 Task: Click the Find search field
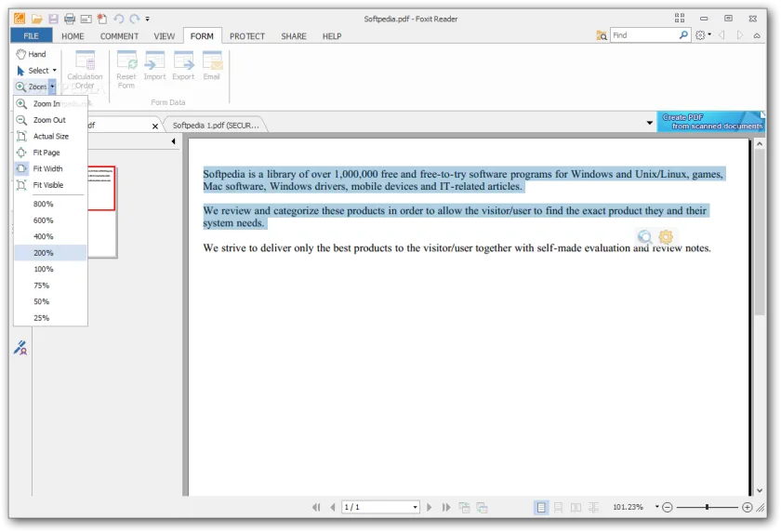tap(644, 35)
